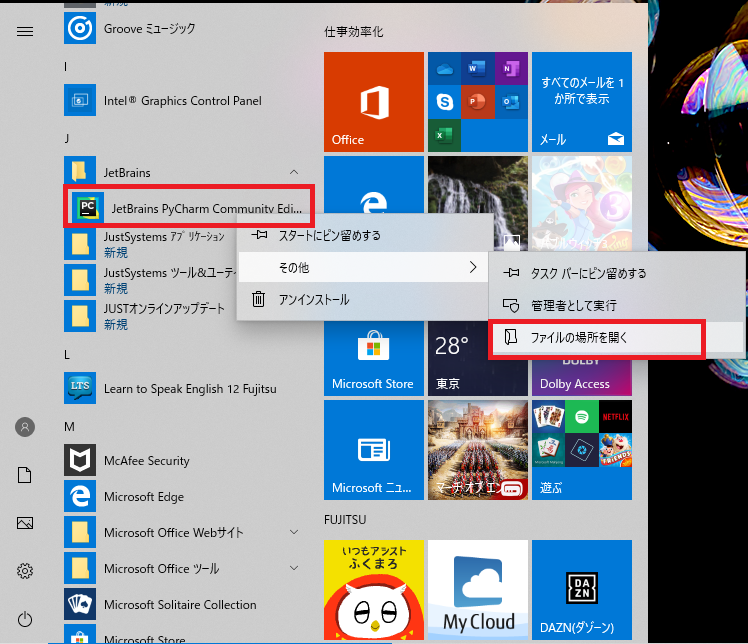Open the My Cloud tile

click(478, 590)
